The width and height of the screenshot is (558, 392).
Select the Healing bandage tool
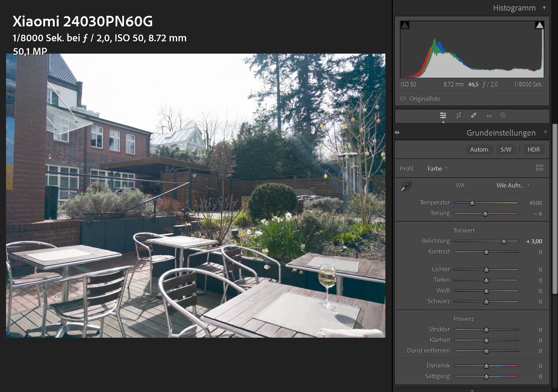(473, 115)
